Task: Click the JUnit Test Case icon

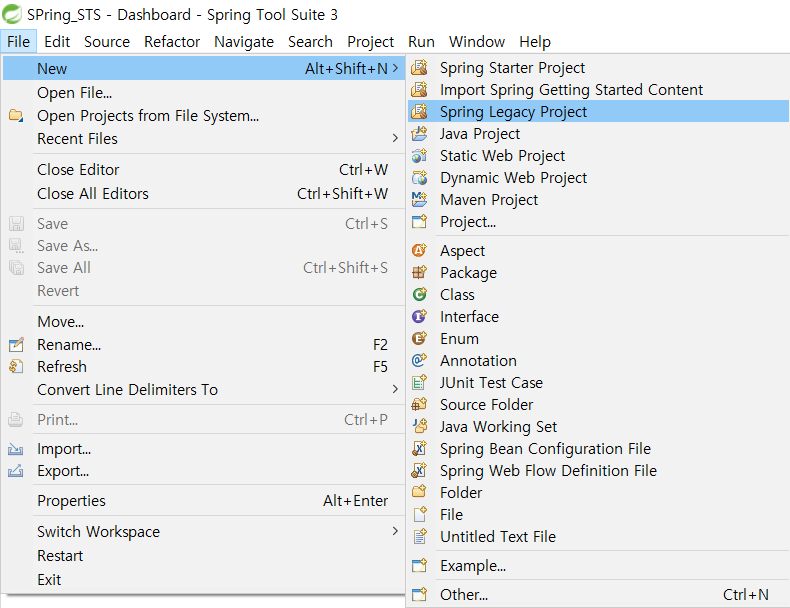Action: coord(419,382)
